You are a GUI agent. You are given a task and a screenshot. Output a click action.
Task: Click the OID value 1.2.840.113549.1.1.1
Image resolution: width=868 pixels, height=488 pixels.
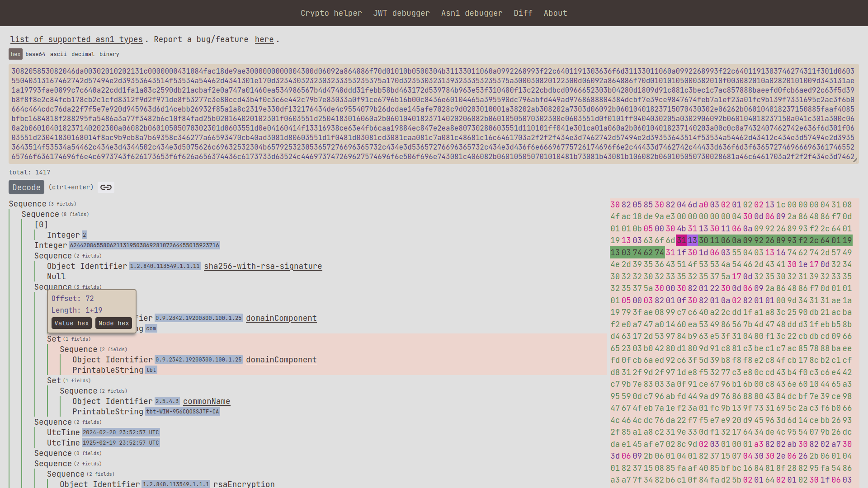(x=175, y=484)
